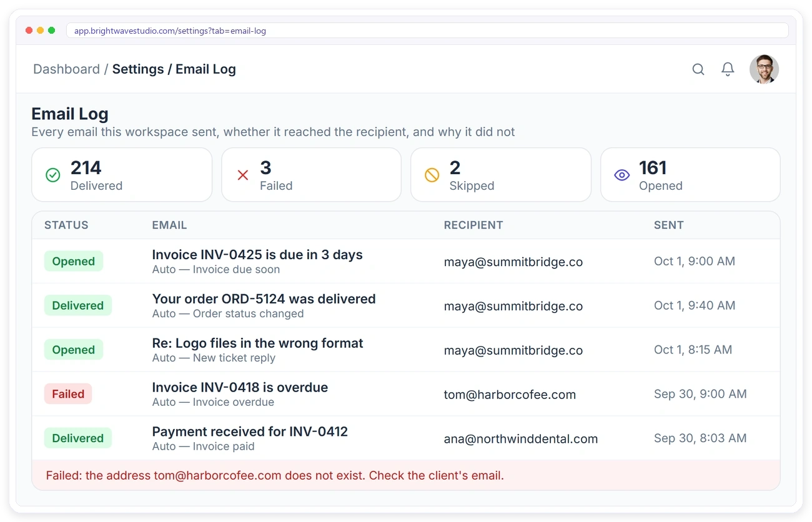Click the orange Skipped icon
Viewport: 812px width, 522px height.
pos(432,175)
